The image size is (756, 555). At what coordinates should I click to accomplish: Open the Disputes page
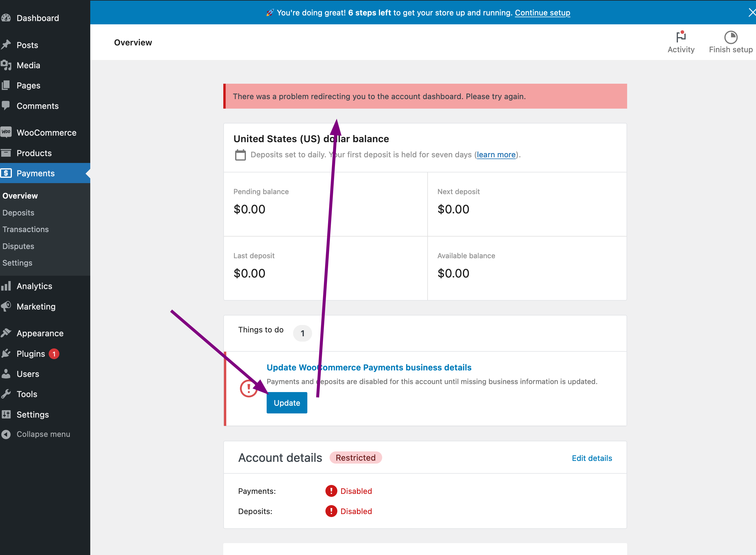[18, 246]
